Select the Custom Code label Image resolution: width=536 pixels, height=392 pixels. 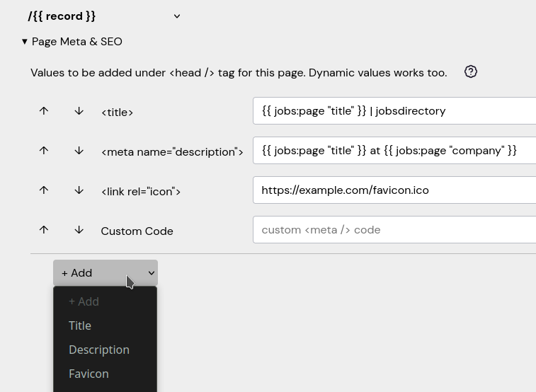point(137,231)
